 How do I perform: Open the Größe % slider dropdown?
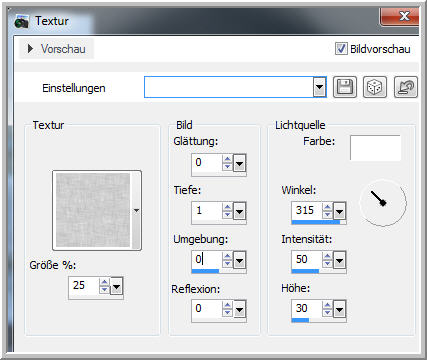point(116,287)
